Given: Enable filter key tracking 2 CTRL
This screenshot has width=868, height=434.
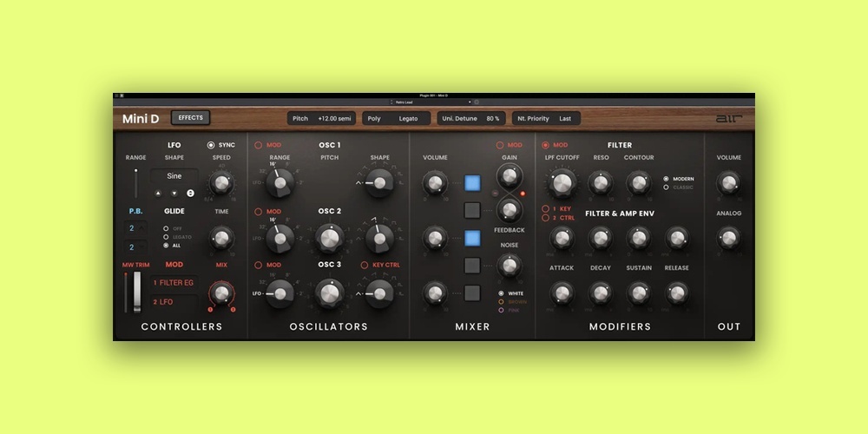Looking at the screenshot, I should [558, 218].
